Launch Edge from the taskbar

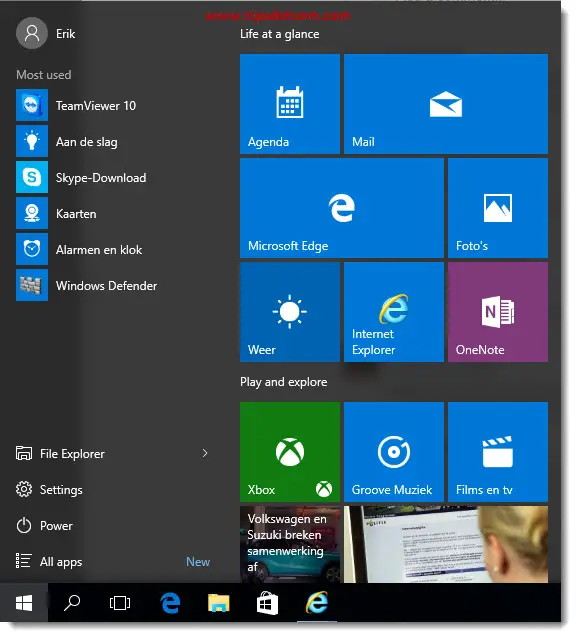pyautogui.click(x=170, y=603)
